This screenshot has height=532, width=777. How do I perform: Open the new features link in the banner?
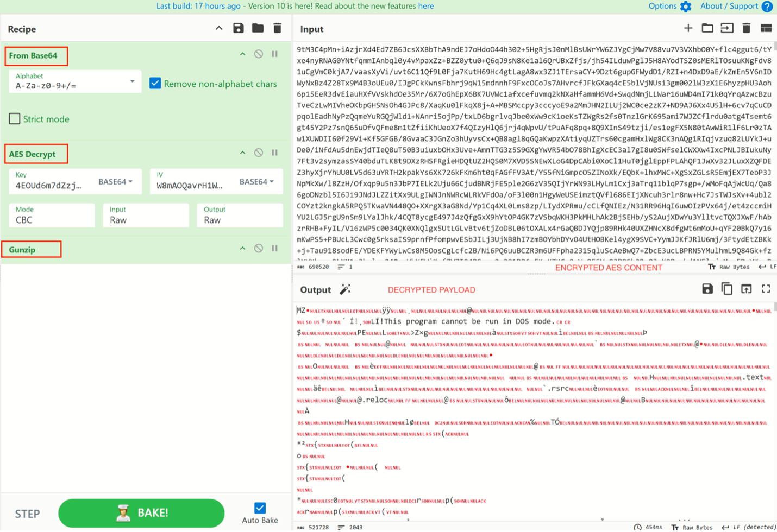click(x=427, y=6)
